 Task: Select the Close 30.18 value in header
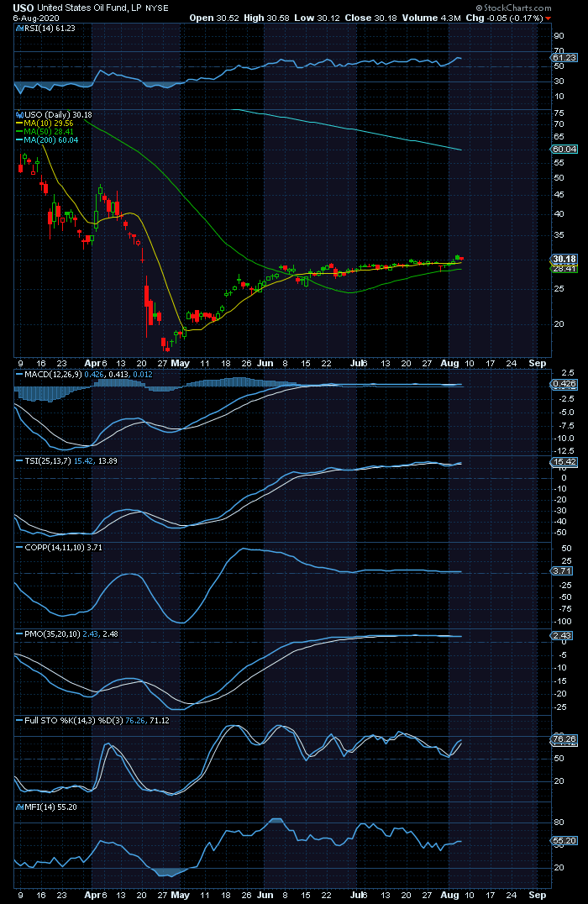click(370, 18)
